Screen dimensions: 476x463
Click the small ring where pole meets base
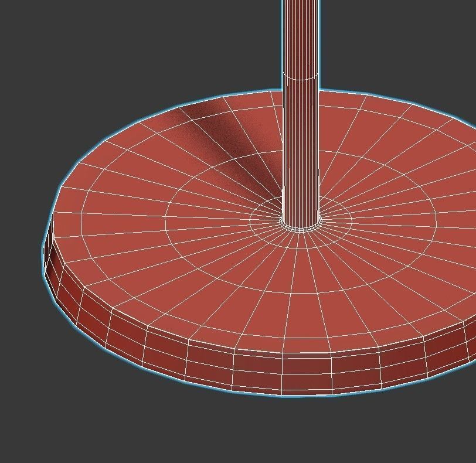pyautogui.click(x=301, y=226)
